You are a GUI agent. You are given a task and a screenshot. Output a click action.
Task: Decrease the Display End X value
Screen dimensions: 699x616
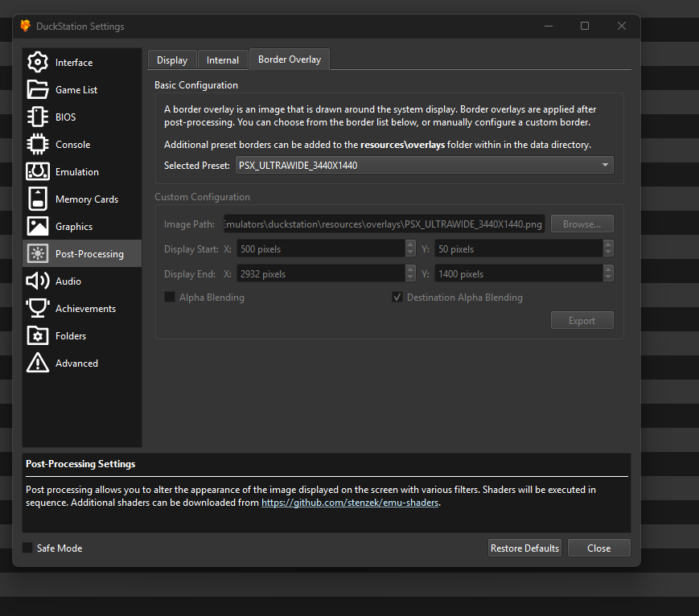[x=410, y=277]
